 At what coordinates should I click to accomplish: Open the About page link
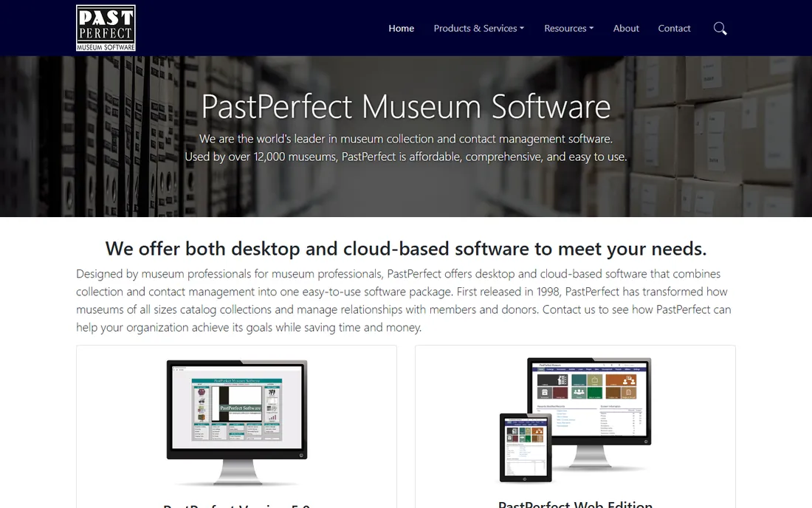click(x=626, y=29)
